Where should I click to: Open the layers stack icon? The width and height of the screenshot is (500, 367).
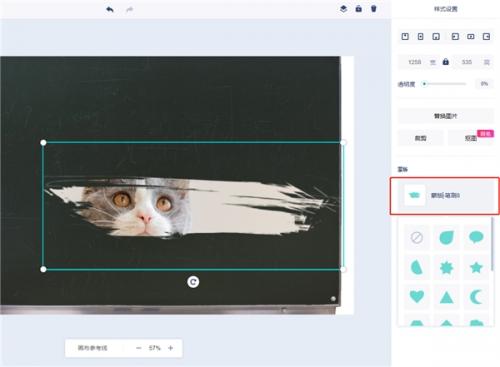click(x=343, y=9)
